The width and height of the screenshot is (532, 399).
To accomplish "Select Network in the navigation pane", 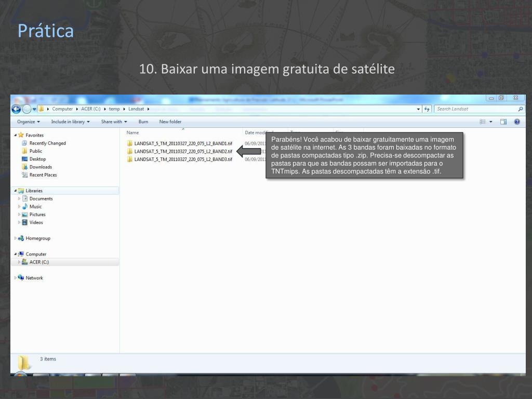I will [34, 278].
